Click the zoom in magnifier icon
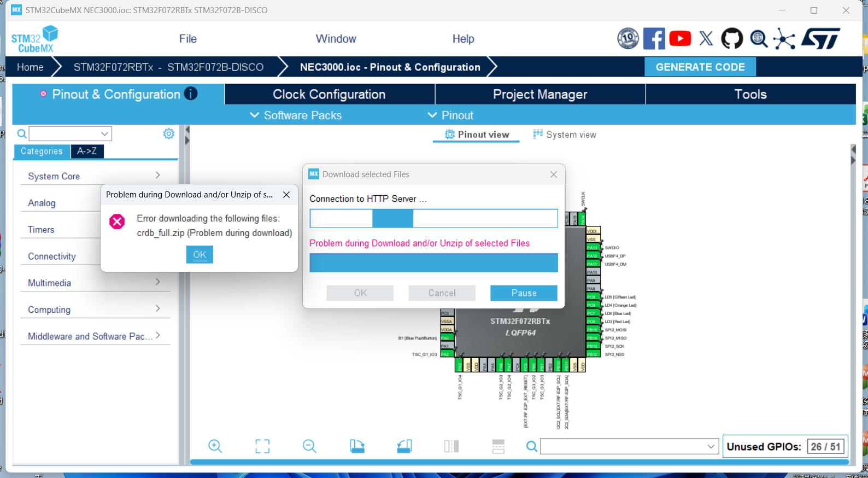 click(215, 446)
